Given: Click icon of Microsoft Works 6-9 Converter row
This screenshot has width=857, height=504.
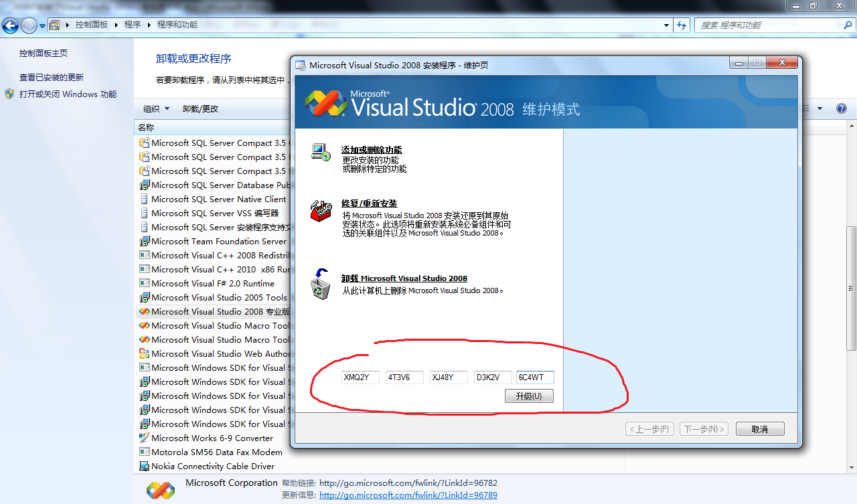Looking at the screenshot, I should point(144,438).
